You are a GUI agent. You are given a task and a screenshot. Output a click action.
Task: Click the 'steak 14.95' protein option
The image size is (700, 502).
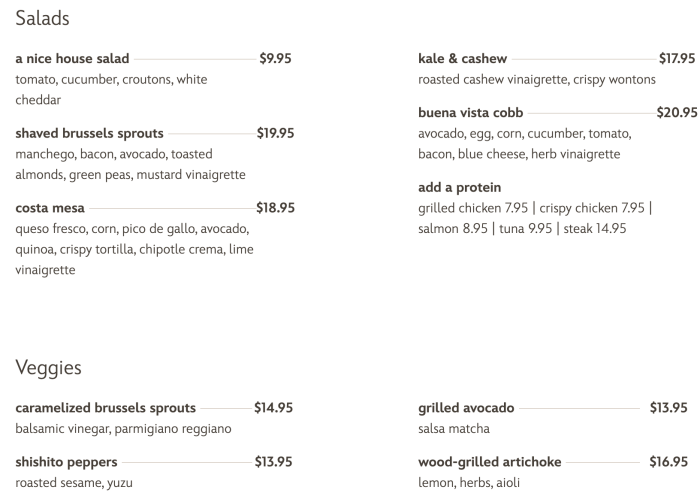tap(595, 229)
